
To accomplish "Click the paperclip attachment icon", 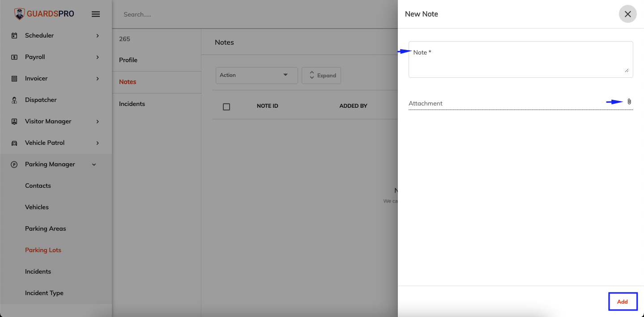I will tap(629, 102).
